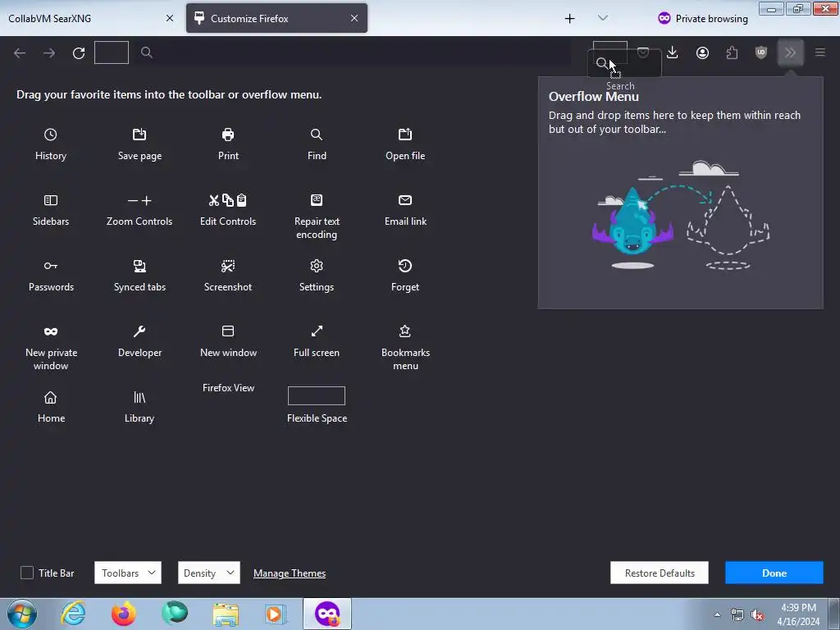Choose the Home item icon
The image size is (840, 630).
coord(50,398)
